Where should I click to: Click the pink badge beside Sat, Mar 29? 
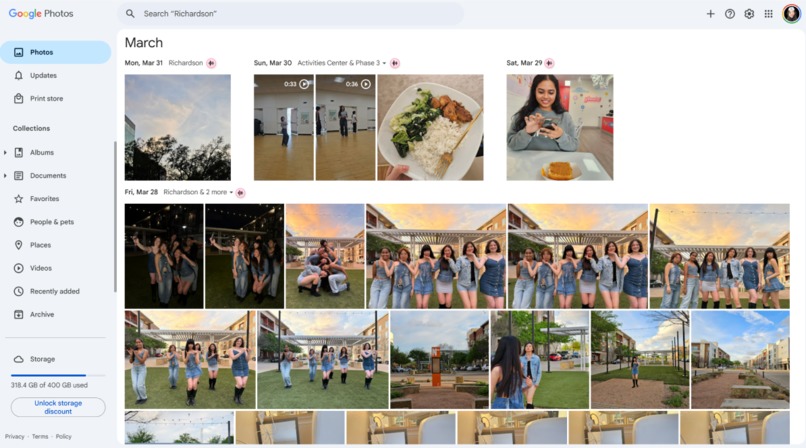tap(549, 63)
